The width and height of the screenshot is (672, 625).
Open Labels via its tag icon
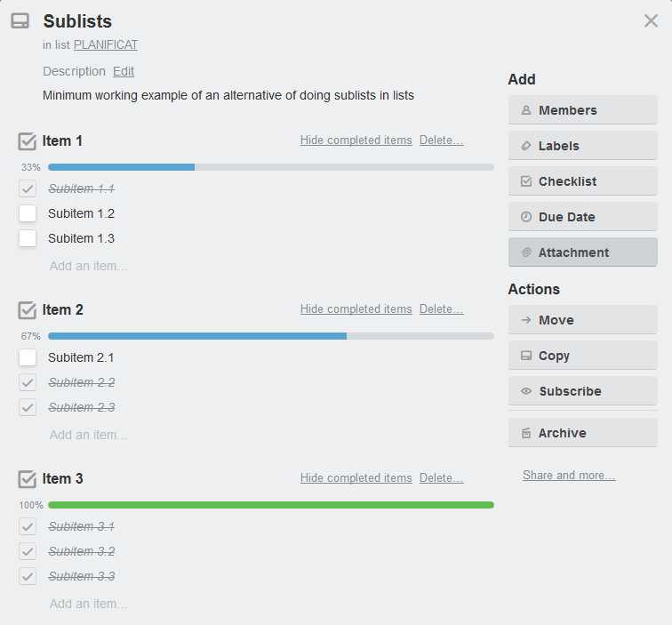point(526,146)
